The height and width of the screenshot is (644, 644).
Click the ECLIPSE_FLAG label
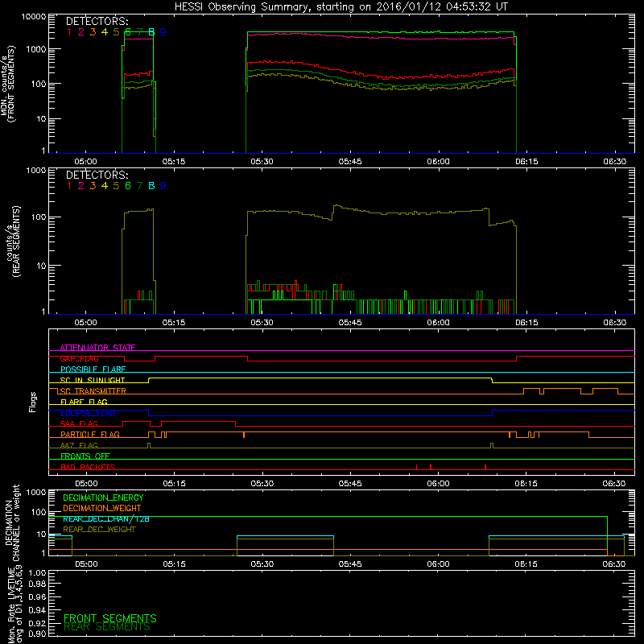(88, 413)
